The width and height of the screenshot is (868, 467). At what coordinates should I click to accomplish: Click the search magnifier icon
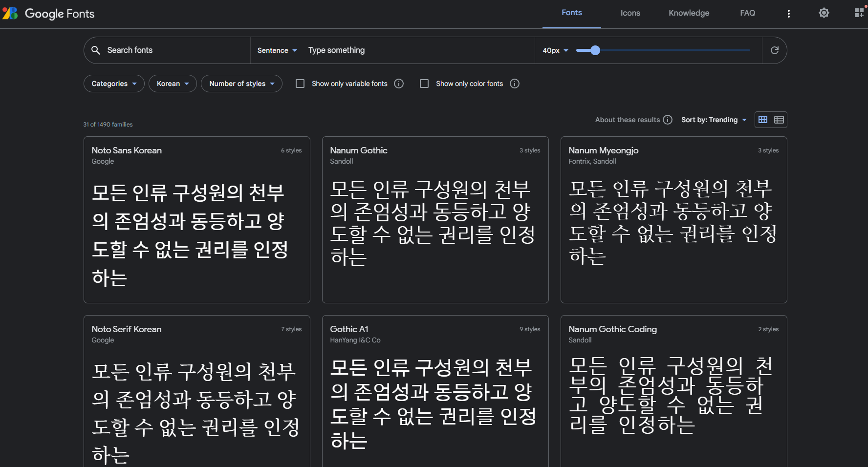point(96,50)
